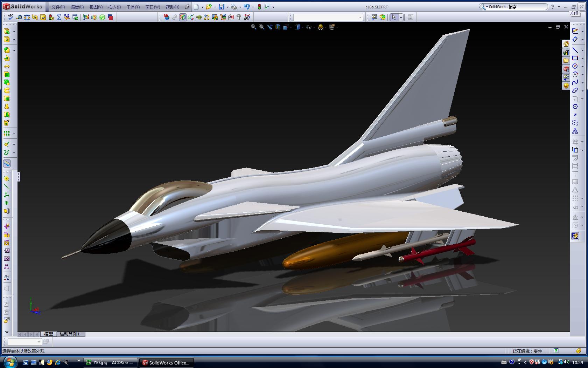
Task: Click the Help question mark button
Action: 553,7
